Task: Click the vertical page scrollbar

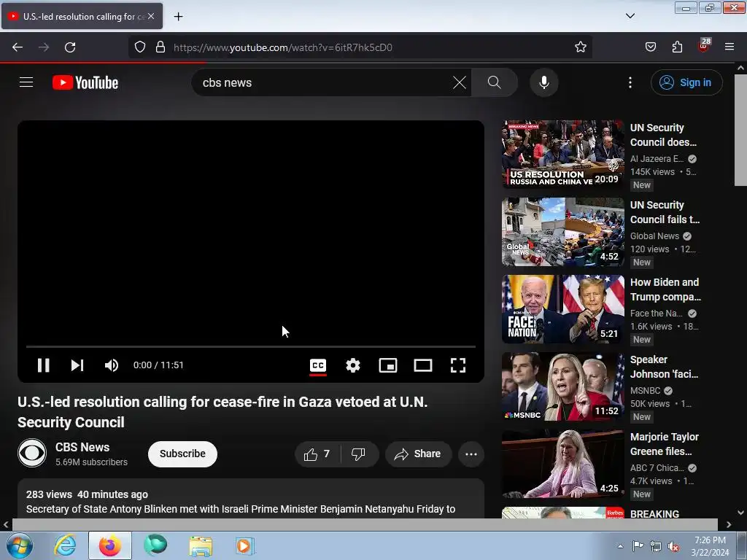Action: click(740, 130)
